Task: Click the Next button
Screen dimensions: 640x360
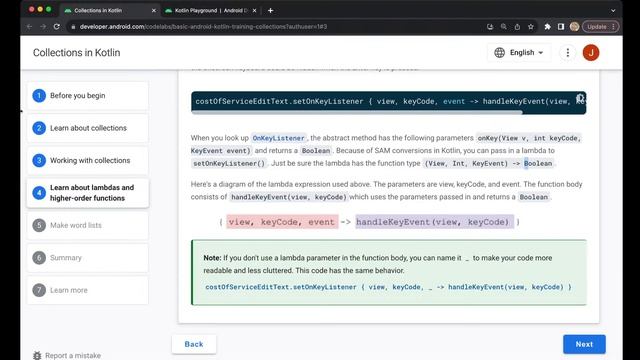Action: tap(584, 344)
